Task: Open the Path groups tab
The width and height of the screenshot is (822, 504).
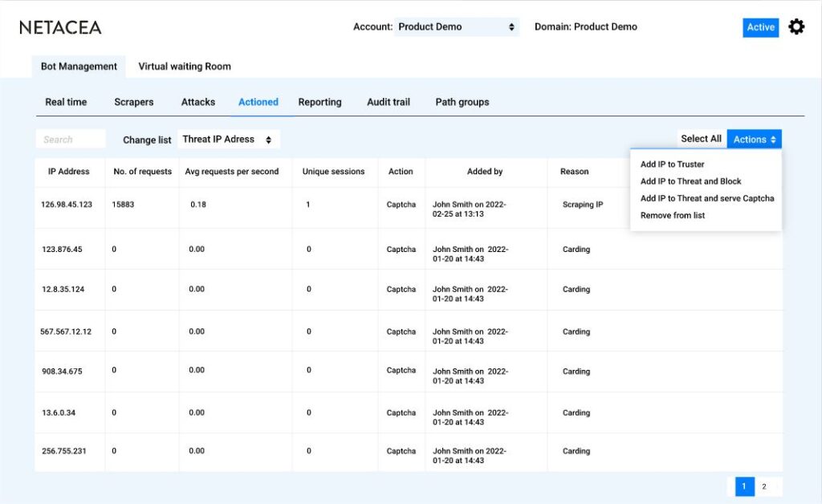Action: [x=462, y=102]
